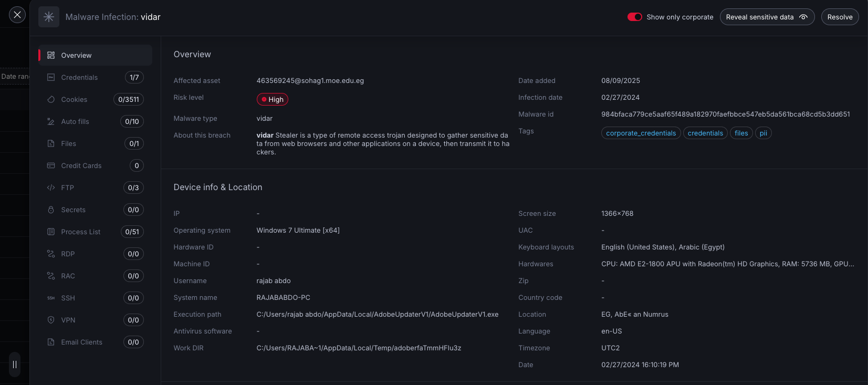Close the malware infection panel

pyautogui.click(x=17, y=15)
